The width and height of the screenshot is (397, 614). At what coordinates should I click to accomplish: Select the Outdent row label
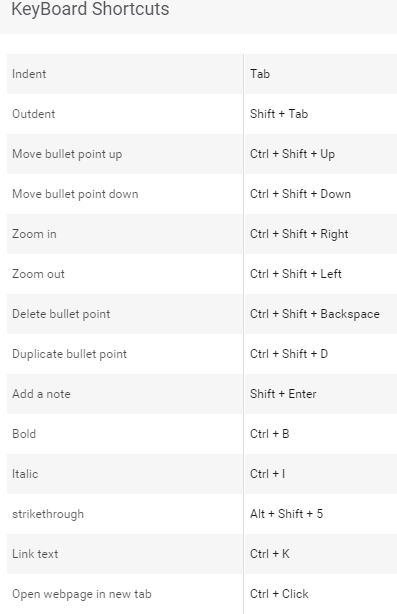click(x=34, y=114)
